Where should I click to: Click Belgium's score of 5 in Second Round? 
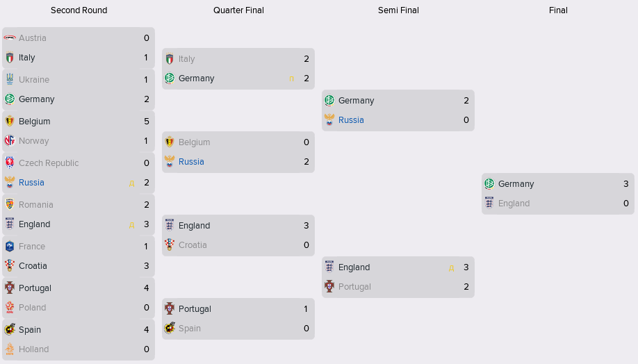pos(146,122)
